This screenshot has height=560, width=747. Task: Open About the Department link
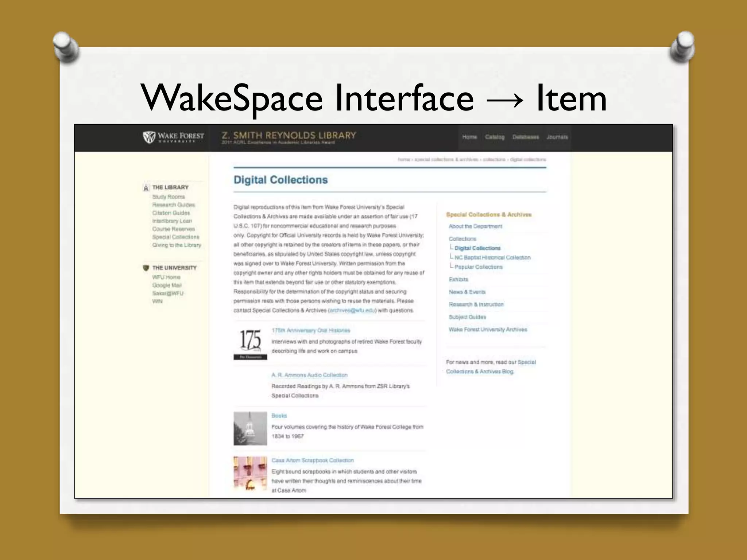click(475, 226)
